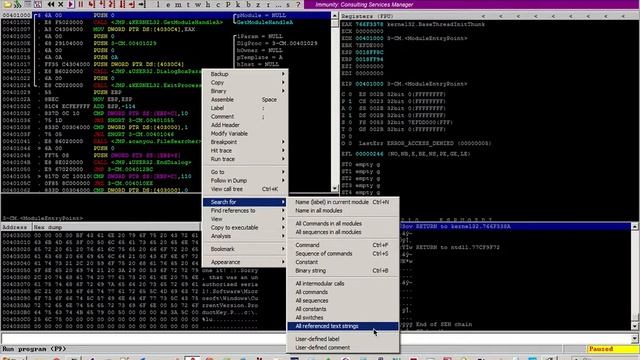
Task: Click the Registers (FPU) header bar
Action: (x=490, y=16)
